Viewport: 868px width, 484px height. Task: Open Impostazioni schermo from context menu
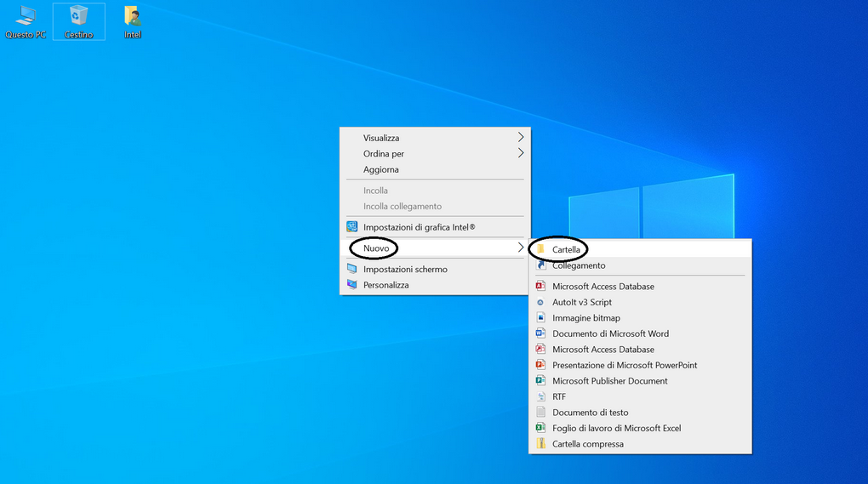[x=435, y=269]
